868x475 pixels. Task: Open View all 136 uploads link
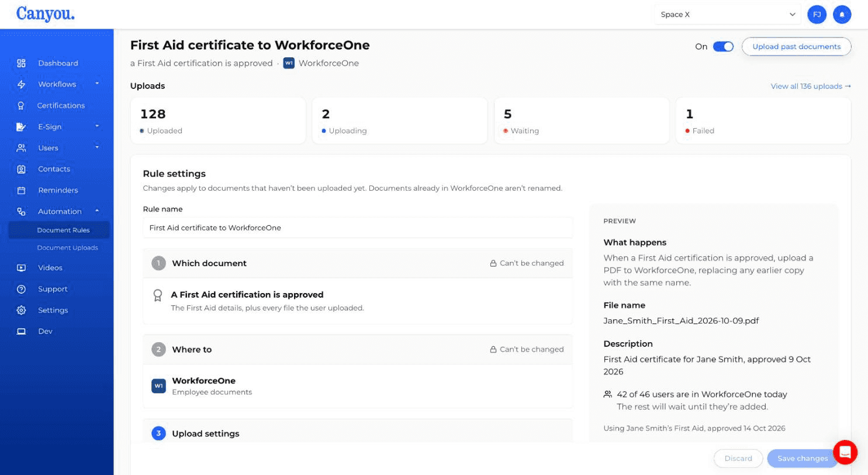tap(811, 86)
